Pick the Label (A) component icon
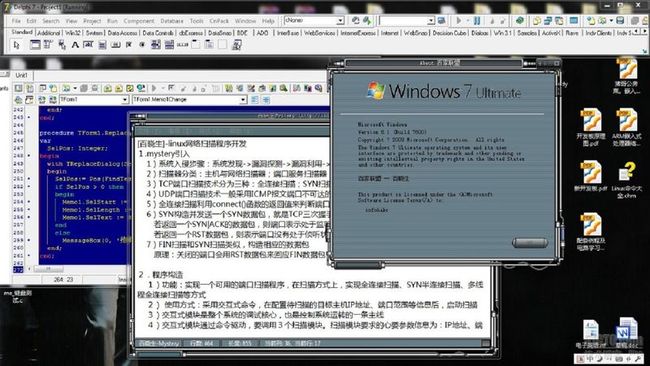This screenshot has width=650, height=366. (75, 45)
